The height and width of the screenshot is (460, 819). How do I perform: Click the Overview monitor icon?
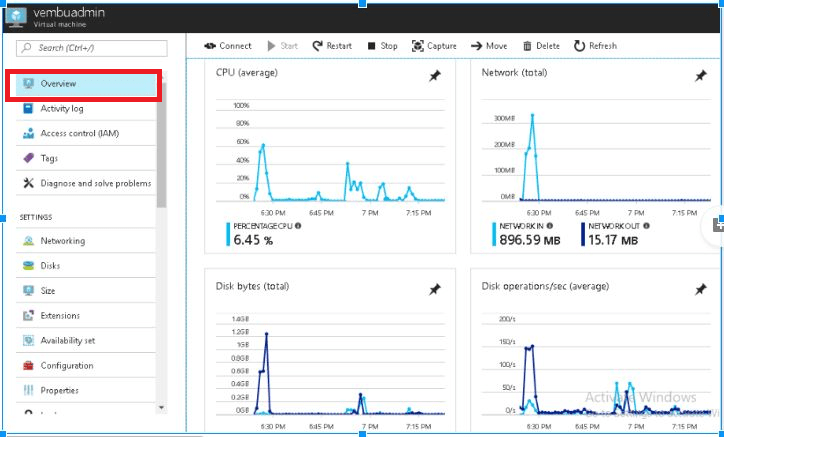tap(28, 84)
